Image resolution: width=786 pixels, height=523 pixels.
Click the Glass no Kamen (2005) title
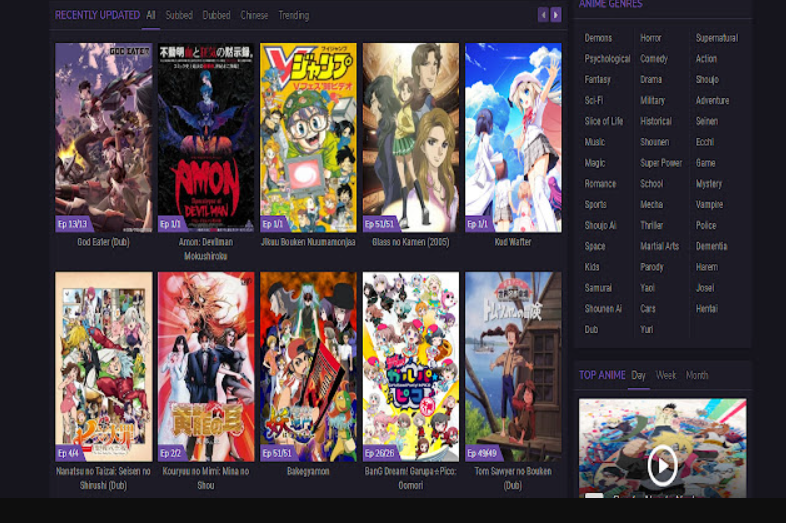(x=411, y=242)
